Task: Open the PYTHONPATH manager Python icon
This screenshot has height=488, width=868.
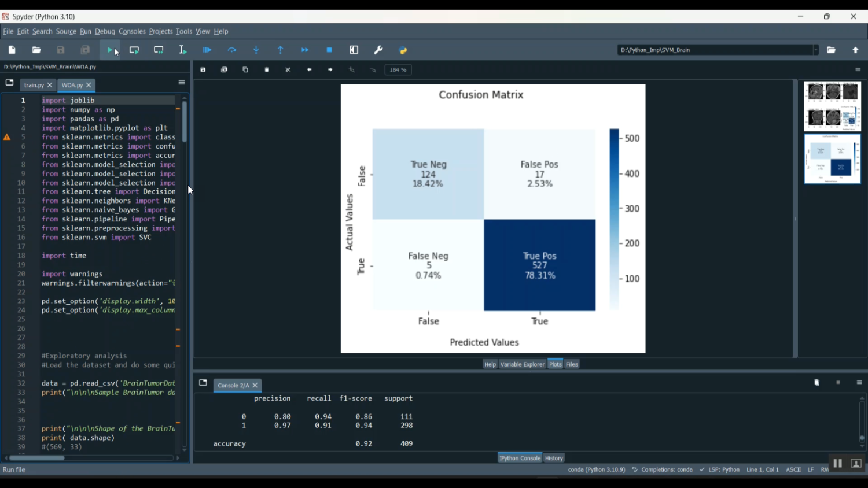Action: click(403, 50)
